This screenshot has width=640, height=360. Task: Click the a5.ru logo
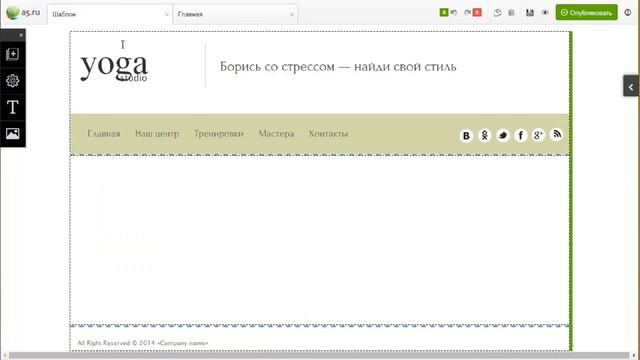point(23,13)
